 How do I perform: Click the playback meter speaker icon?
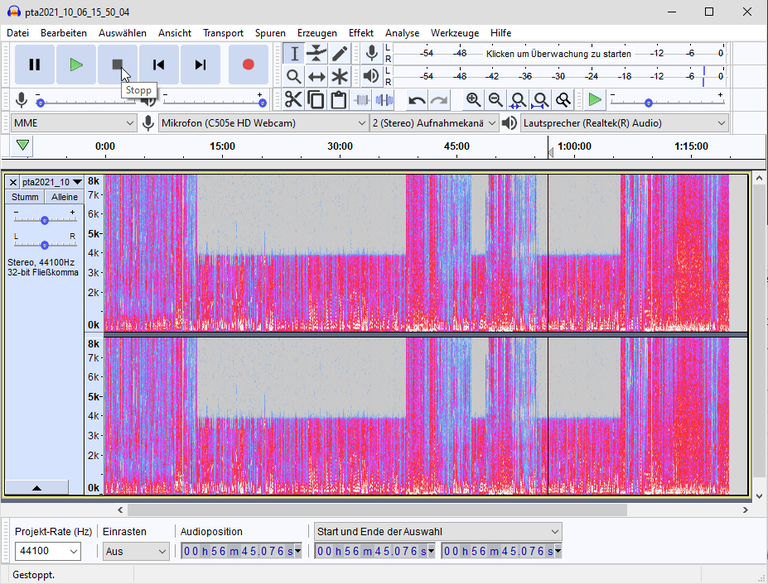(x=372, y=76)
